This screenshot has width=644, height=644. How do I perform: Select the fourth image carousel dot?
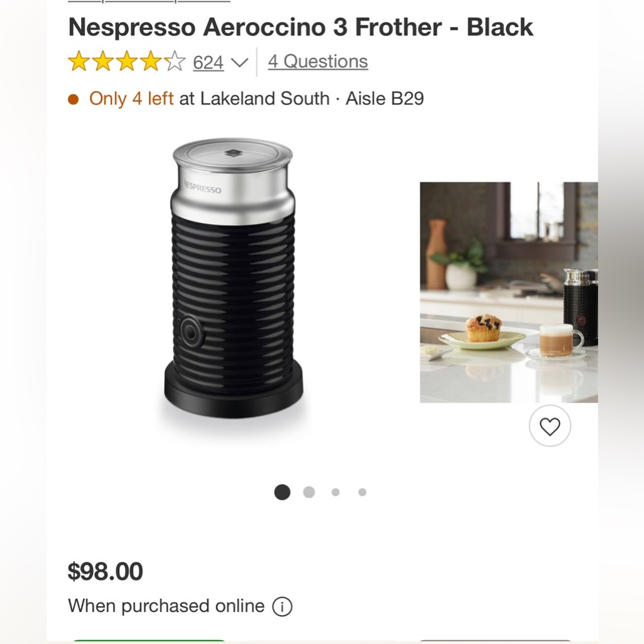(x=362, y=492)
